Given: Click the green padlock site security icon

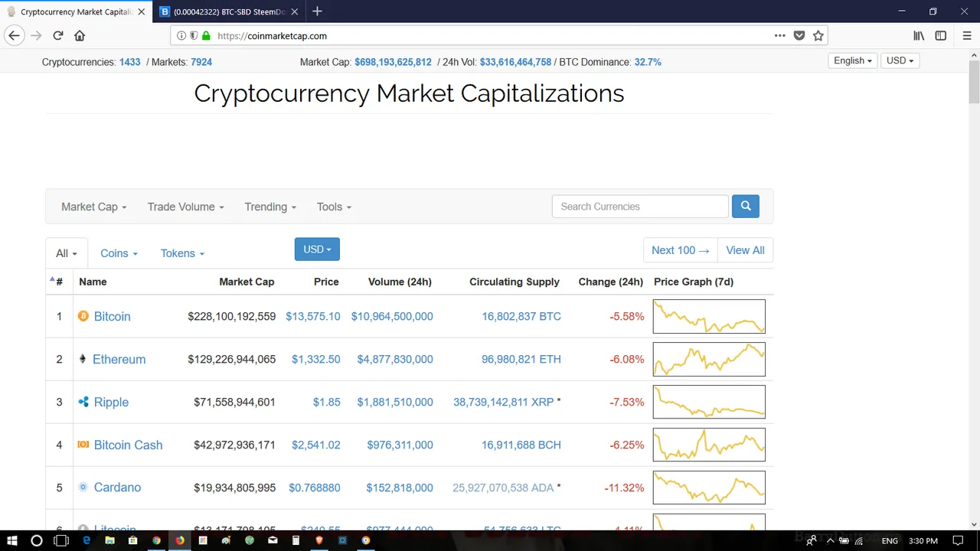Looking at the screenshot, I should (206, 35).
